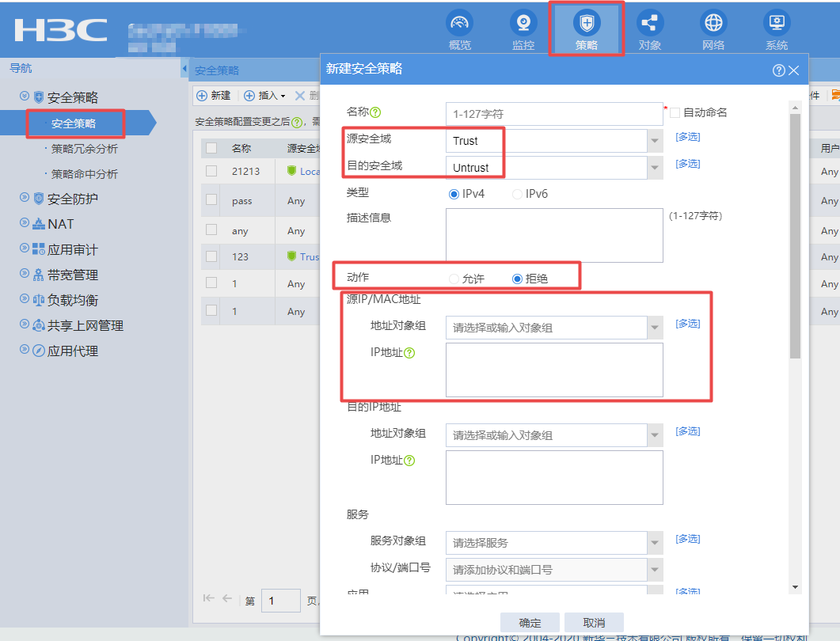Open the 监控 monitoring icon

[523, 23]
